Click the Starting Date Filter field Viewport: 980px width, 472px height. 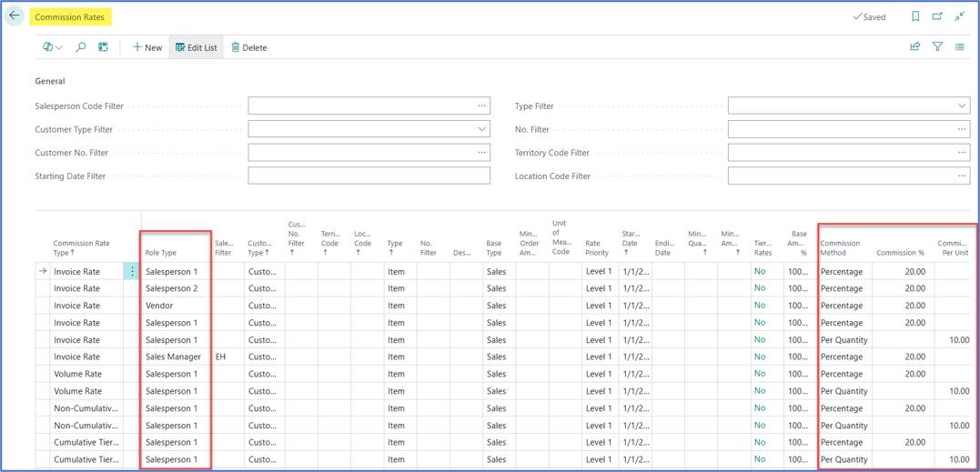pyautogui.click(x=369, y=176)
